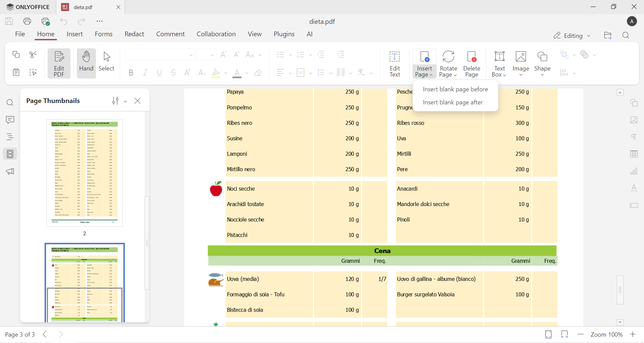This screenshot has width=644, height=343.
Task: Open the Headings navigation panel
Action: [10, 137]
